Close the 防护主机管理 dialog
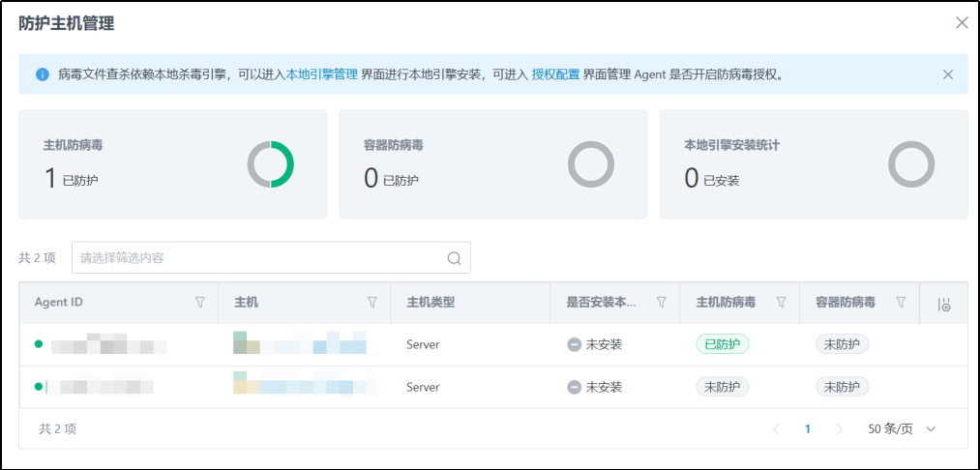The height and width of the screenshot is (470, 980). pyautogui.click(x=962, y=22)
